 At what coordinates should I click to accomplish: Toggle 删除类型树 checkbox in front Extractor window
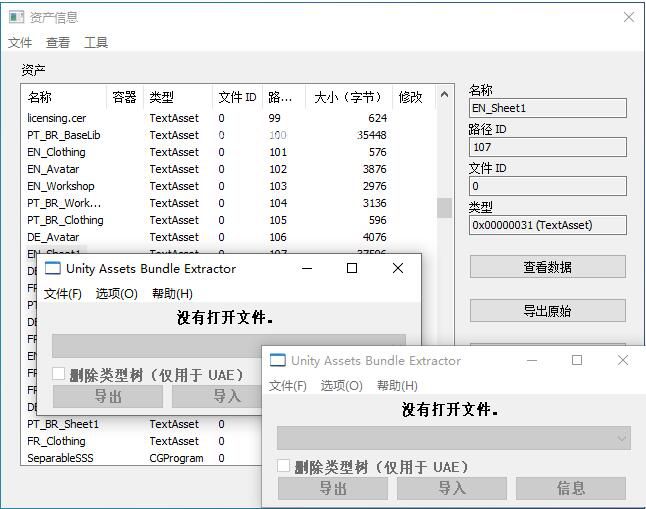283,466
